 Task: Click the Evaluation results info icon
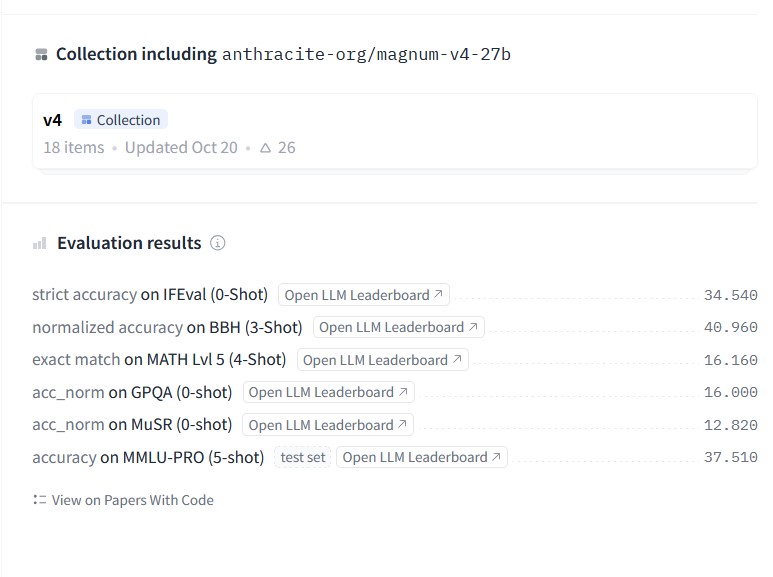pyautogui.click(x=217, y=243)
